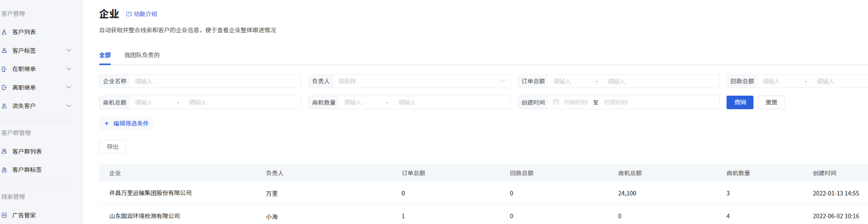Expand the 流失客户 menu chevron

pyautogui.click(x=69, y=106)
